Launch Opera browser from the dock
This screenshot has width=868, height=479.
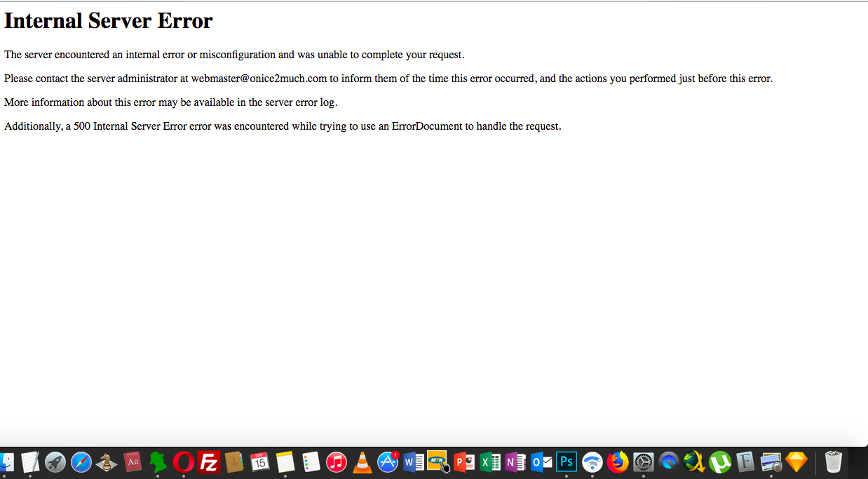pos(184,462)
